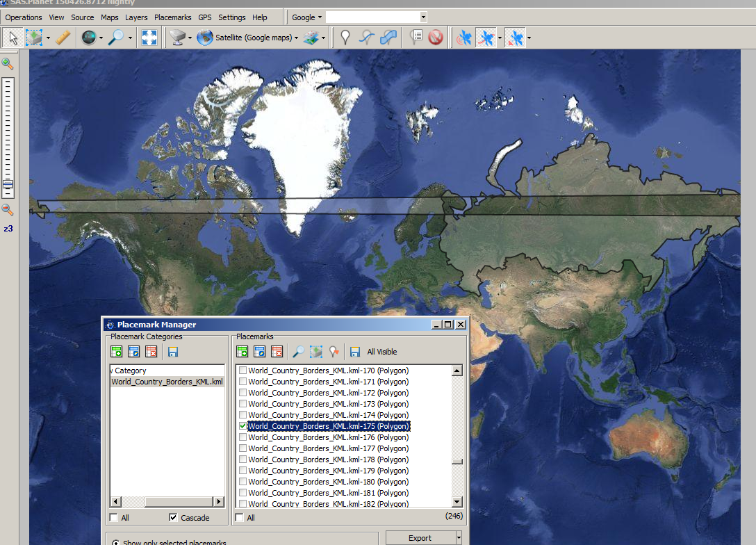Screen dimensions: 756x545
Task: Select the ruler distance measurement tool
Action: pos(63,38)
